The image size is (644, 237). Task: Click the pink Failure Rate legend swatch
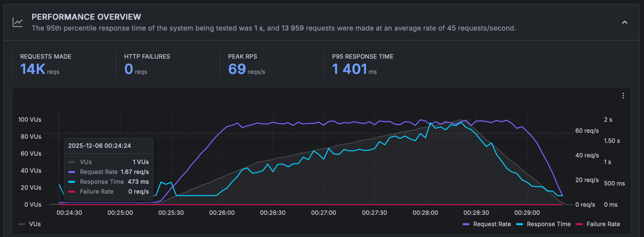tap(579, 224)
